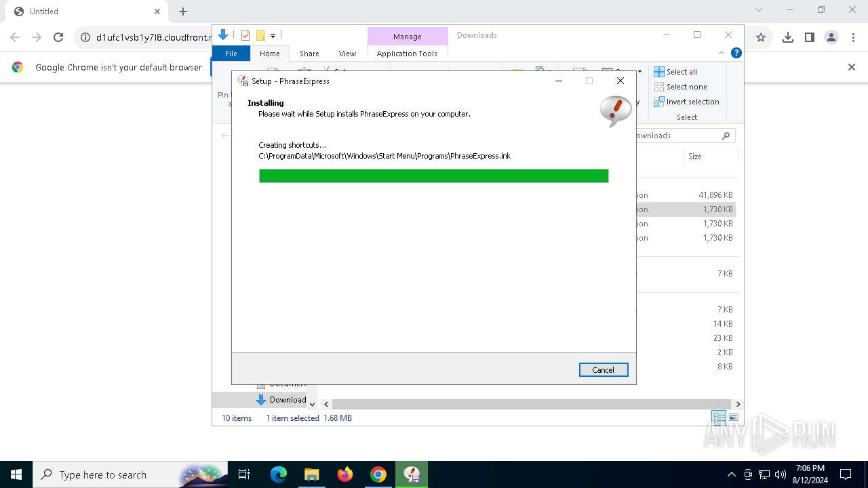Switch to the Home ribbon tab

coord(269,54)
